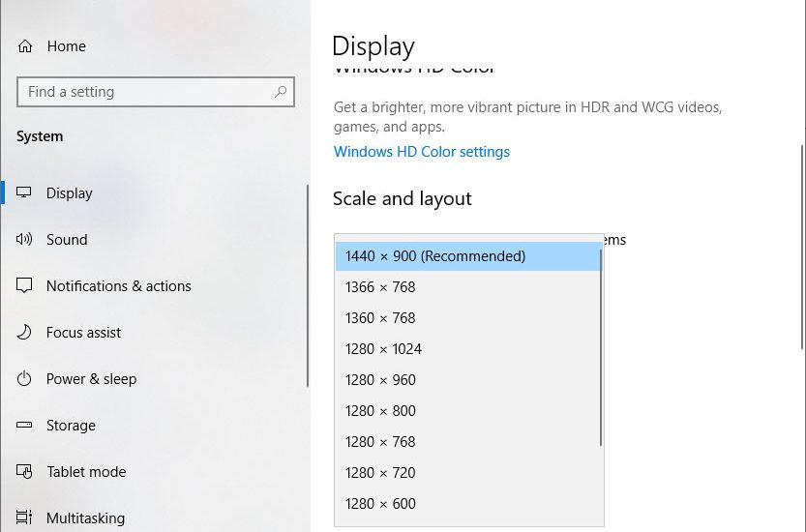Select the Display monitor icon
This screenshot has height=532, width=806.
(x=23, y=192)
